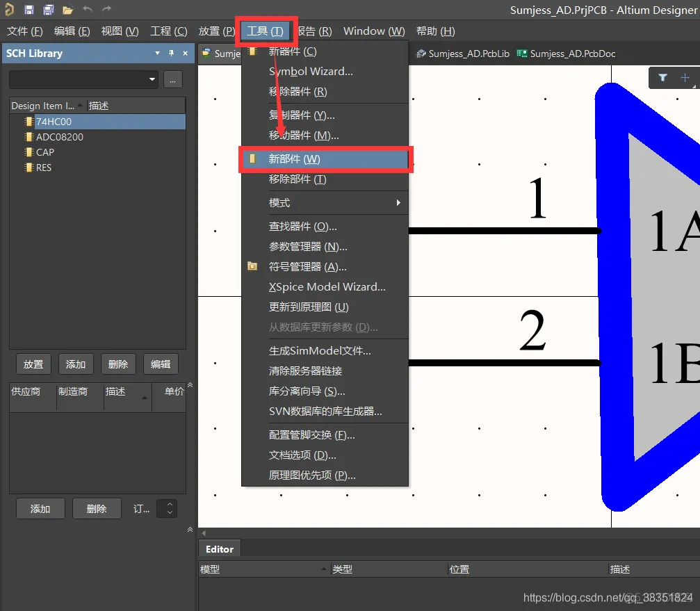Click the 供应商 column header
Viewport: 700px width, 611px height.
pos(33,391)
